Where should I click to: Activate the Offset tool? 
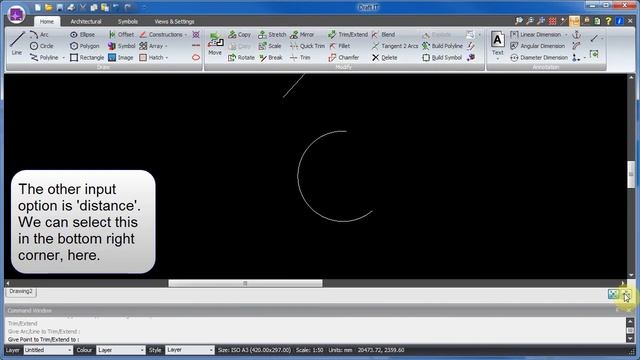121,35
